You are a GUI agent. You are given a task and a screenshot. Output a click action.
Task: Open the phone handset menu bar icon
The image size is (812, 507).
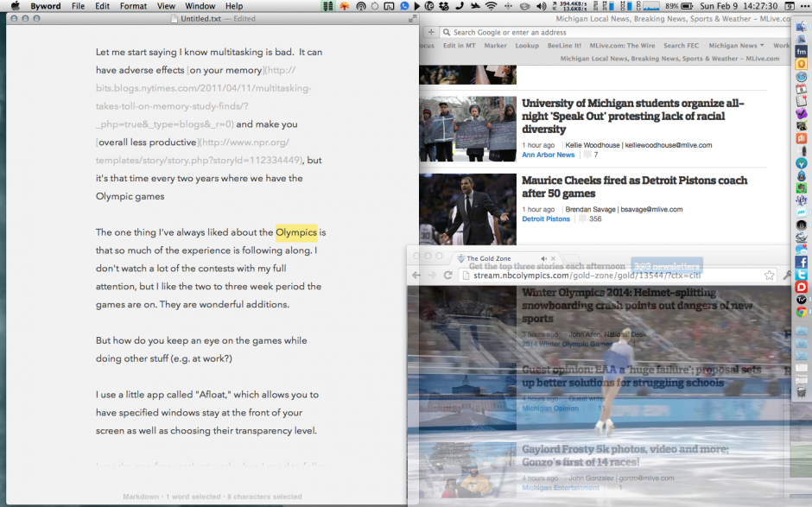coord(460,6)
